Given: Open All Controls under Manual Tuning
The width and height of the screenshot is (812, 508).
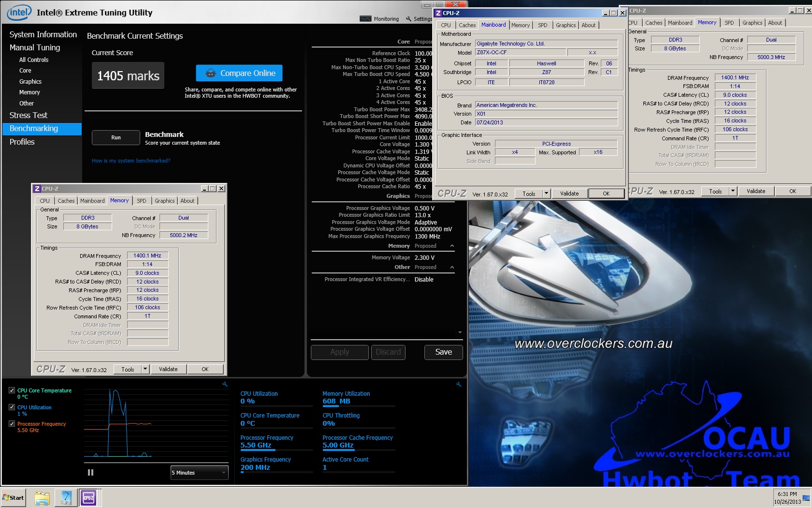Looking at the screenshot, I should click(34, 60).
